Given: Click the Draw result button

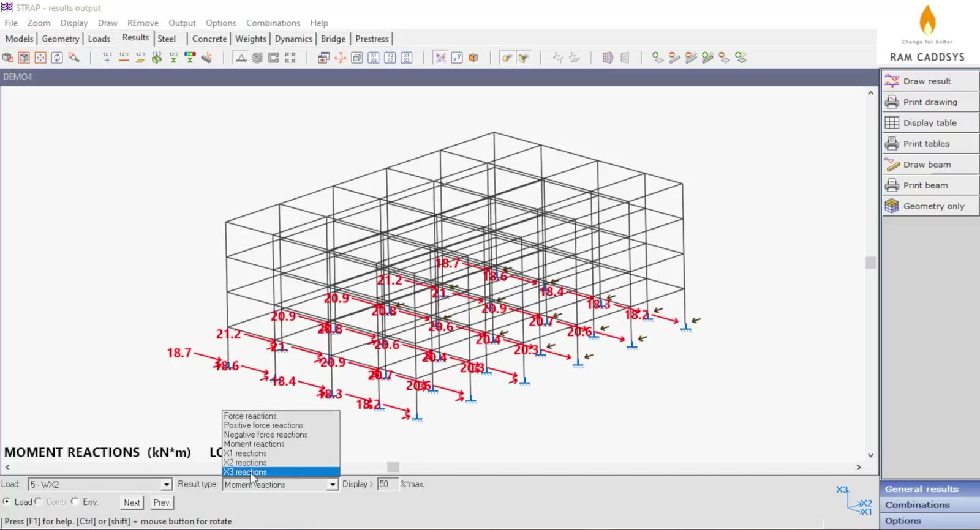Looking at the screenshot, I should 930,81.
